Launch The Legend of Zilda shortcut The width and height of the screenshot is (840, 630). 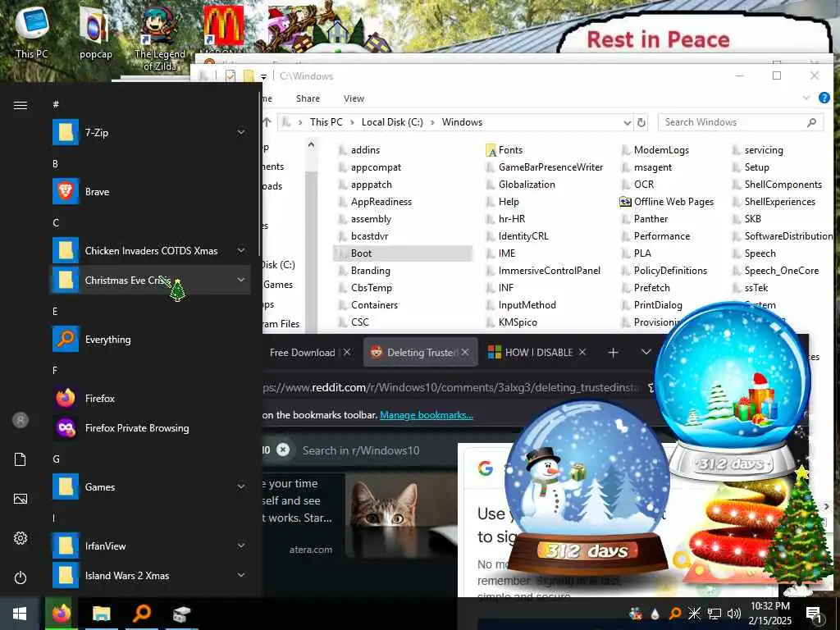159,38
